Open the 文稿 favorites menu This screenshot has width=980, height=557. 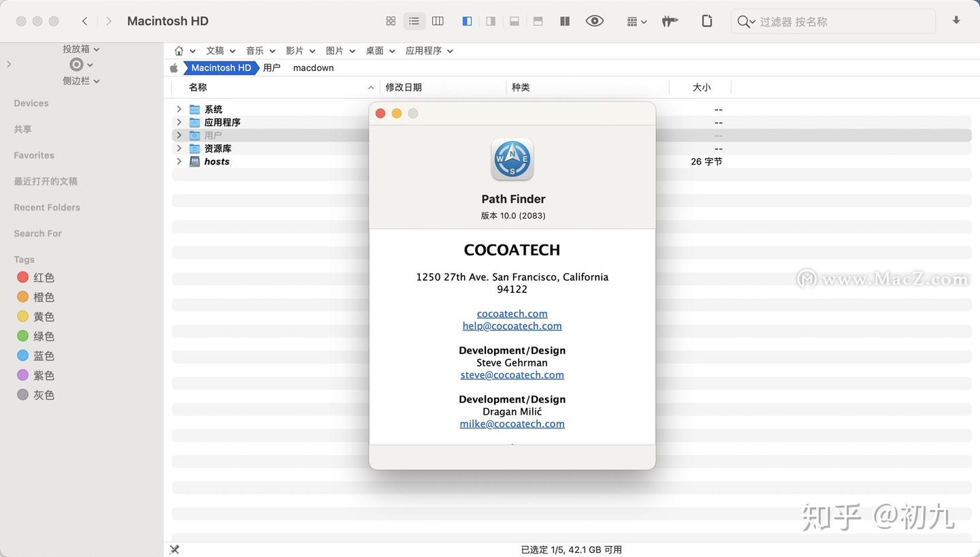click(x=220, y=51)
